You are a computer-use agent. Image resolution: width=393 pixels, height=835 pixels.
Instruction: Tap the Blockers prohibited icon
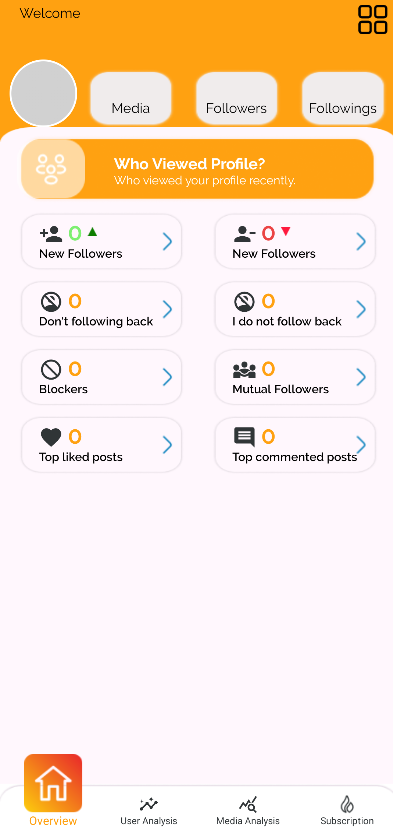pyautogui.click(x=51, y=369)
